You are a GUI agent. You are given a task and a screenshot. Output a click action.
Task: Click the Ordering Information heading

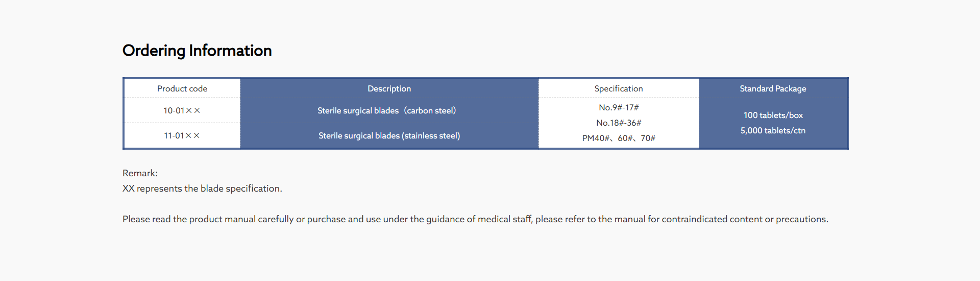197,51
